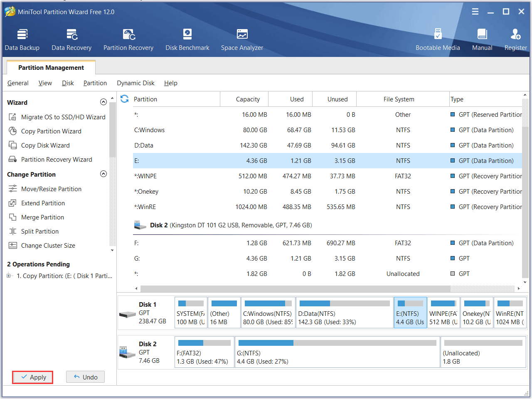532x399 pixels.
Task: Open the Partition menu
Action: click(x=95, y=83)
